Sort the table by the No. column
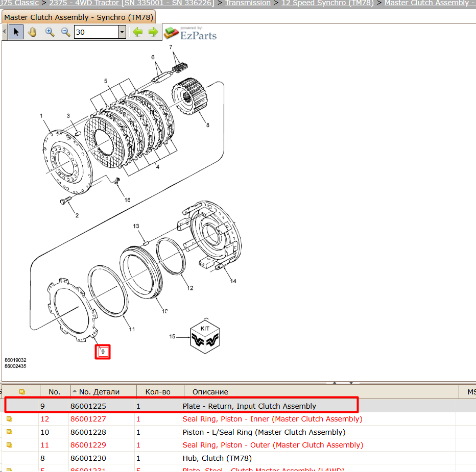This screenshot has height=472, width=476. click(55, 391)
